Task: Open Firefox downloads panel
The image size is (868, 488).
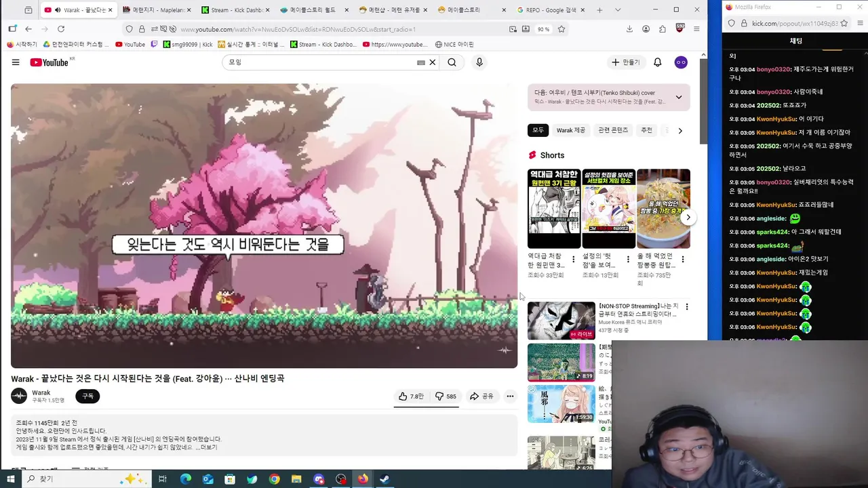Action: coord(629,29)
